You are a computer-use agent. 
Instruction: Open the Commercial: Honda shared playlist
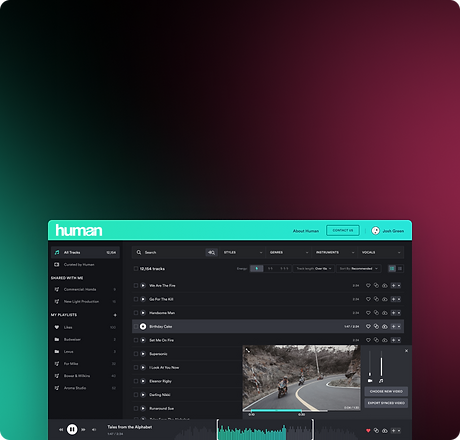pyautogui.click(x=85, y=289)
